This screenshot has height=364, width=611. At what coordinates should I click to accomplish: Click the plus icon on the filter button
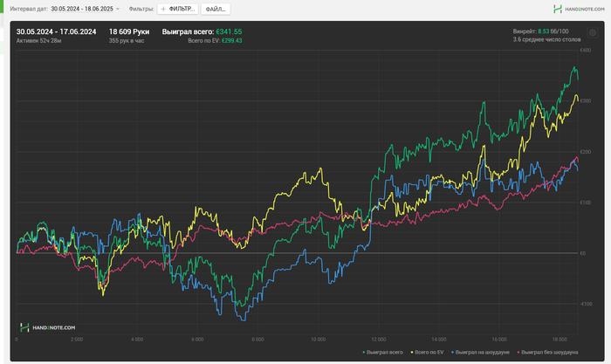pyautogui.click(x=163, y=9)
